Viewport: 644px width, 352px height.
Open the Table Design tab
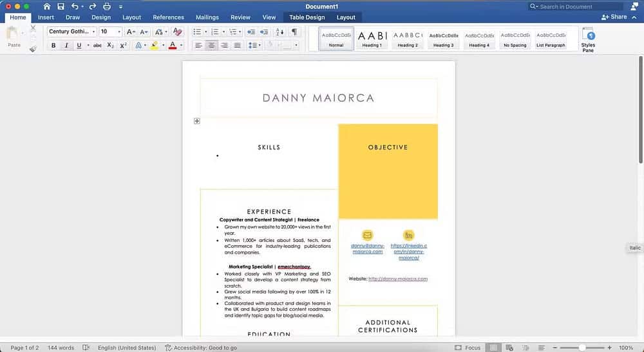click(307, 17)
